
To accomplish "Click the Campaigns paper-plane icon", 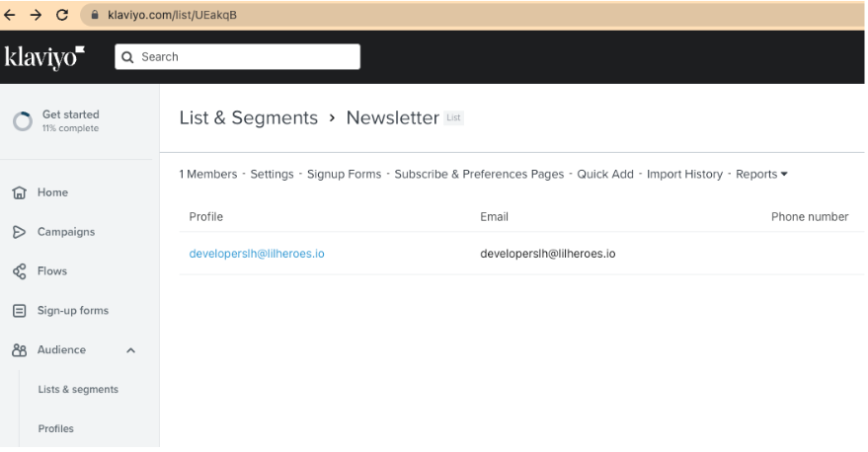I will (x=19, y=232).
